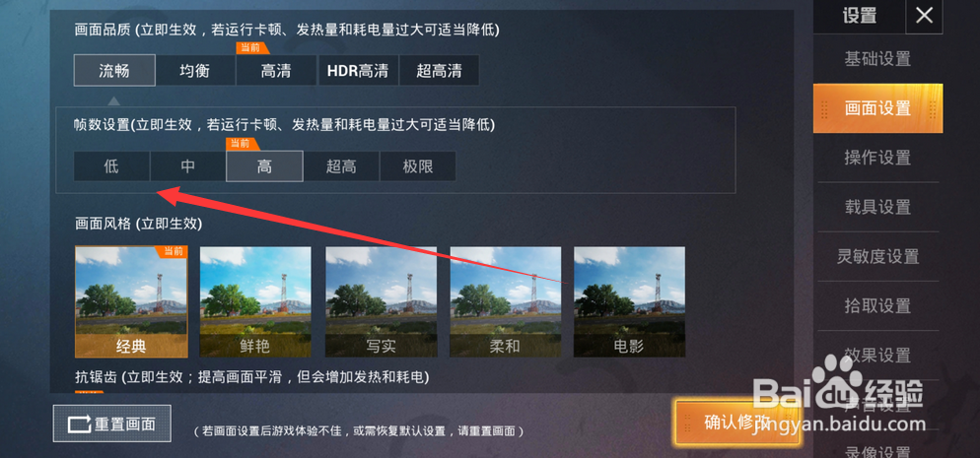
Task: Switch to 操作设置 tab
Action: (x=877, y=158)
